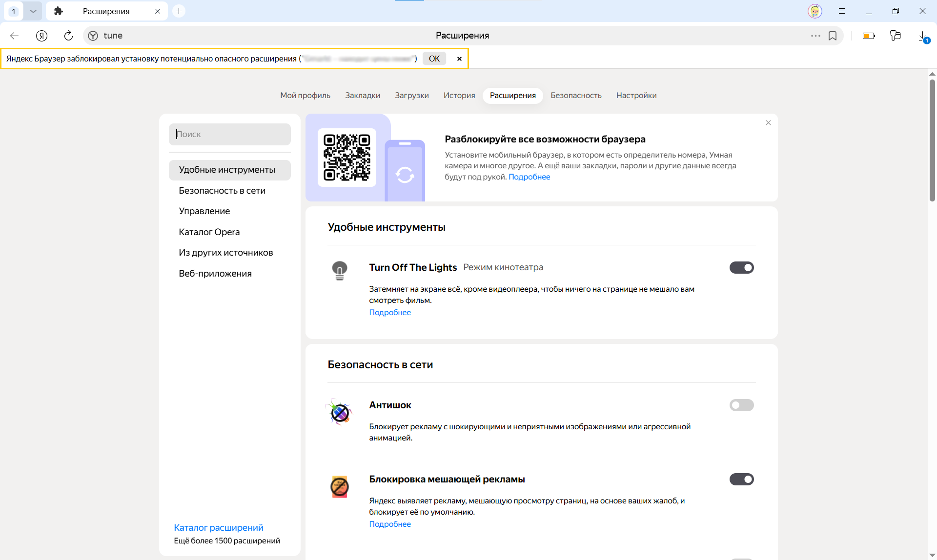Open the battery saver icon
Viewport: 937px width, 560px height.
(x=869, y=36)
